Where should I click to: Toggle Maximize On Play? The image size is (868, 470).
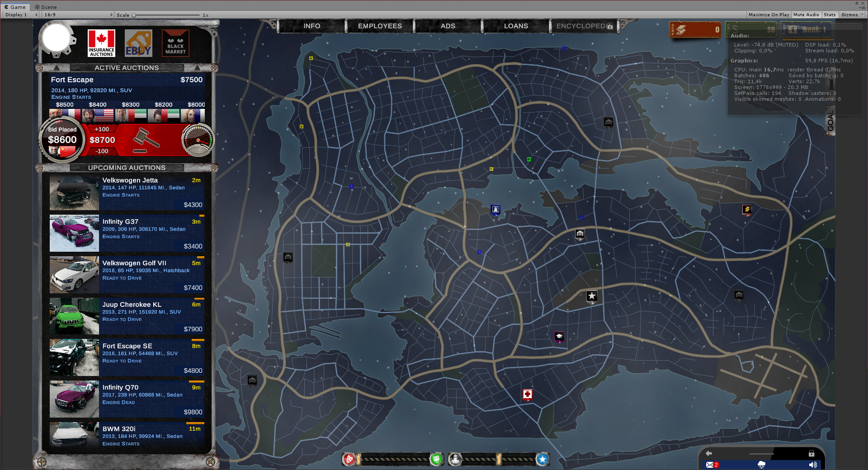[769, 15]
